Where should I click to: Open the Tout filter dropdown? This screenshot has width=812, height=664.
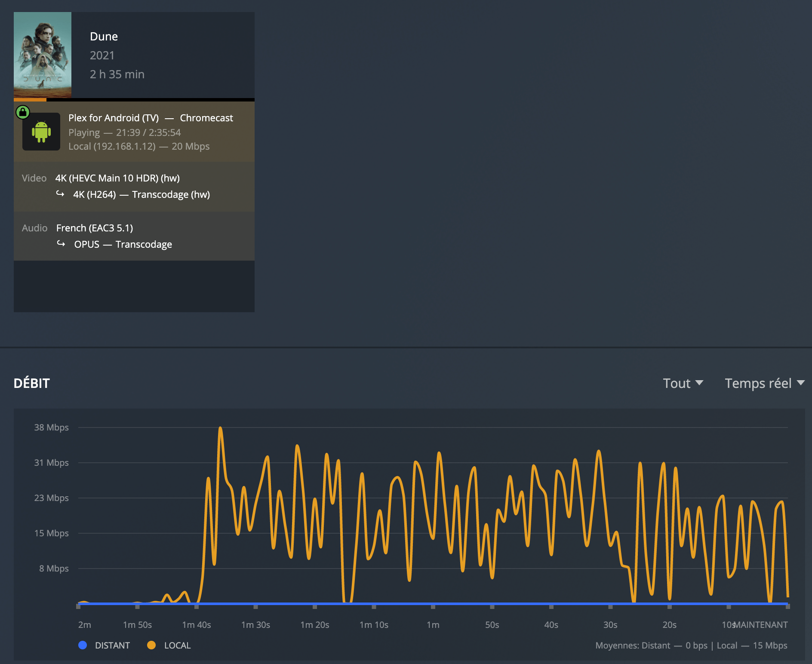coord(683,383)
